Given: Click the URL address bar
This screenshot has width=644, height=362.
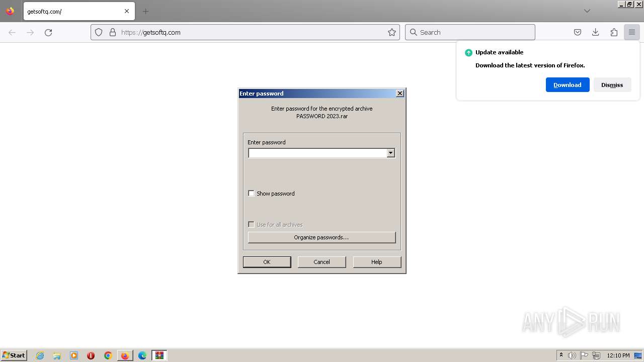Looking at the screenshot, I should (x=245, y=32).
